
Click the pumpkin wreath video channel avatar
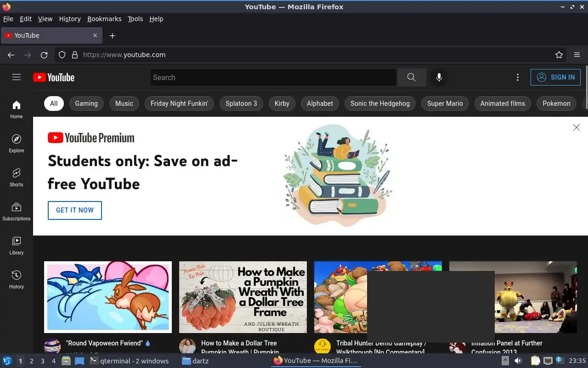[187, 346]
